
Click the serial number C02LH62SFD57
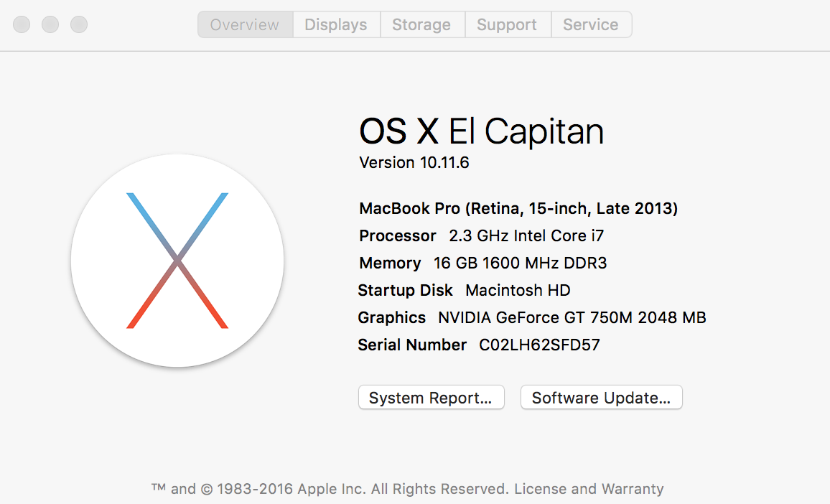pyautogui.click(x=539, y=345)
